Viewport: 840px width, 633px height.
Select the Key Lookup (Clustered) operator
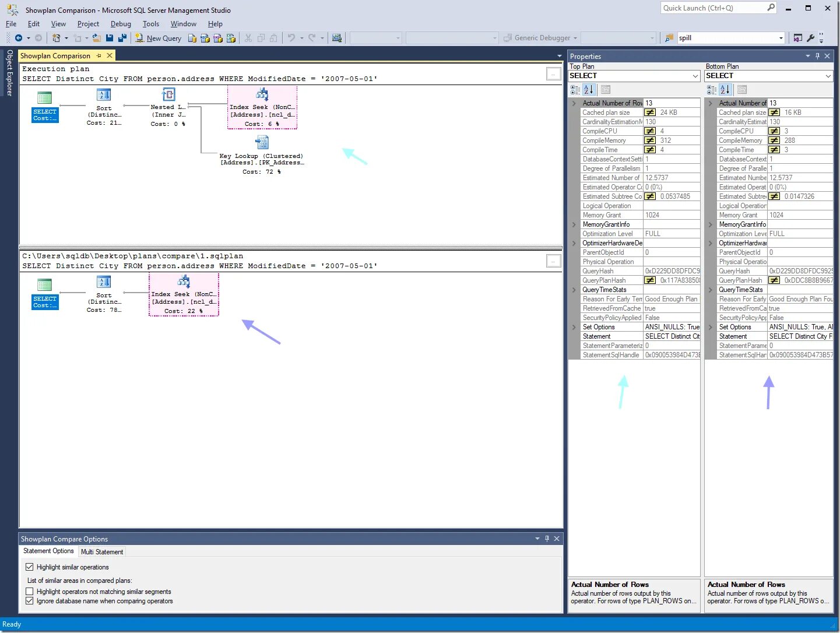click(x=262, y=156)
